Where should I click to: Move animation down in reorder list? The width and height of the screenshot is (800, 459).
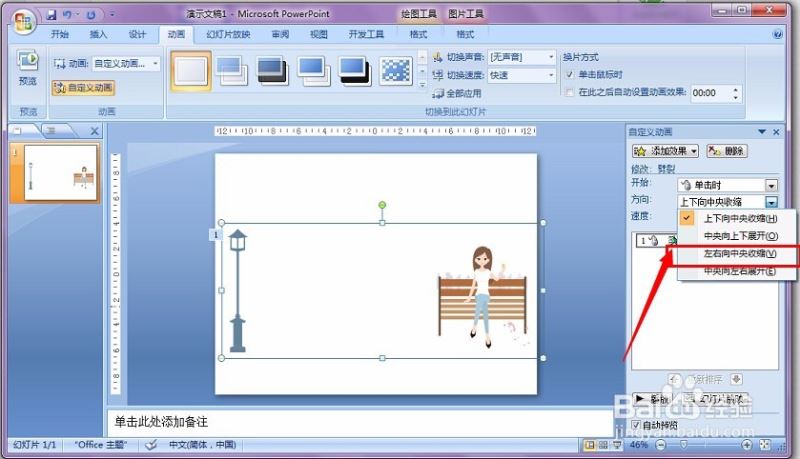[x=736, y=379]
